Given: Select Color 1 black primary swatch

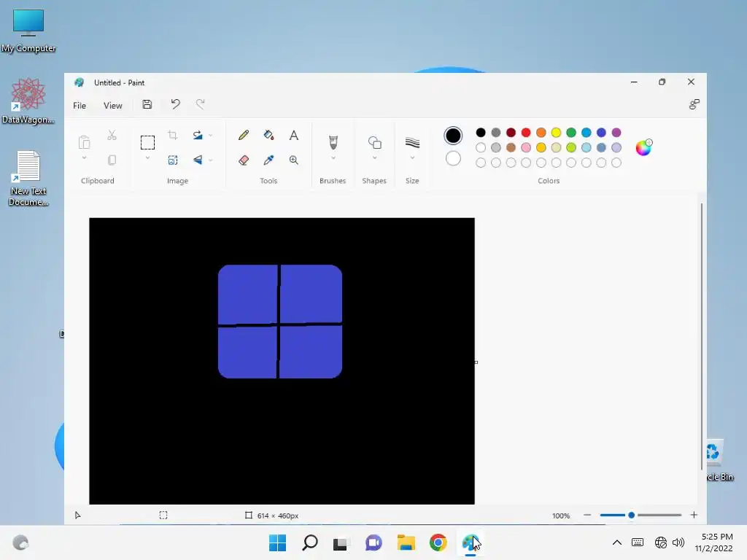Looking at the screenshot, I should (453, 136).
